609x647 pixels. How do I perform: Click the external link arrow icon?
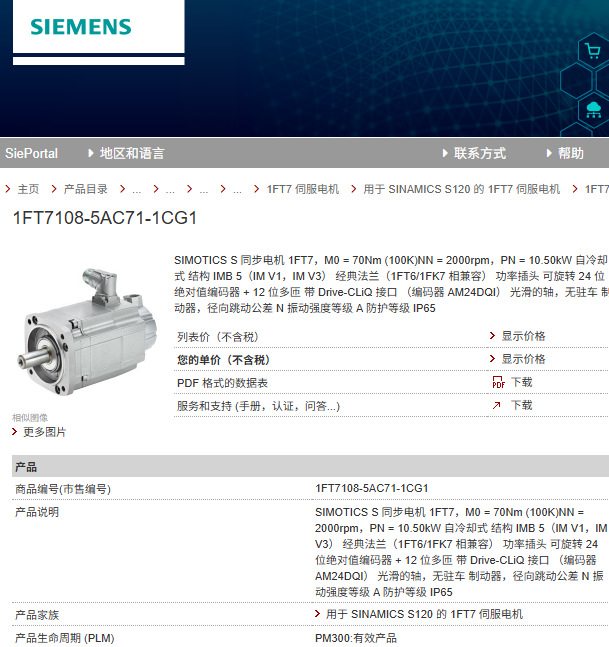coord(496,406)
